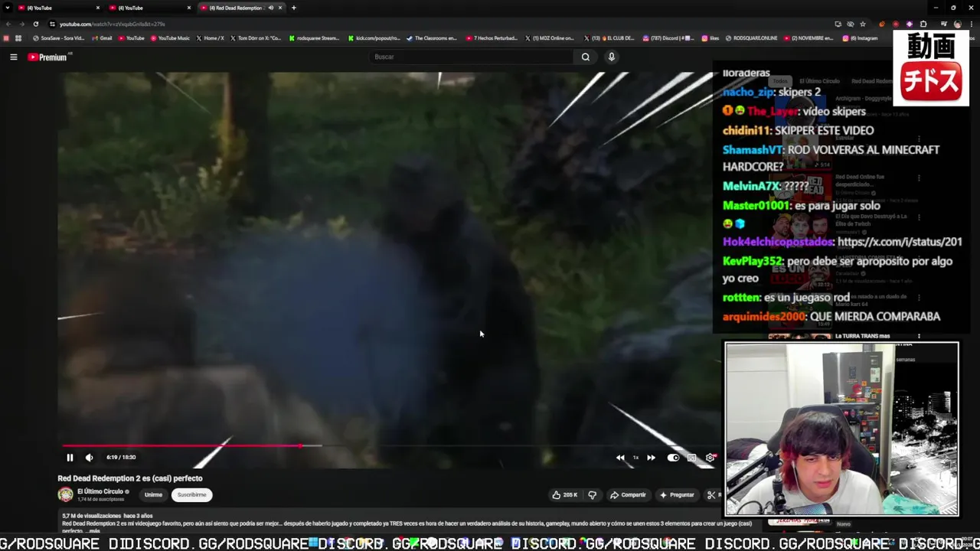Open the x.com/i/status link in chat
Viewport: 980px width, 551px height.
900,242
